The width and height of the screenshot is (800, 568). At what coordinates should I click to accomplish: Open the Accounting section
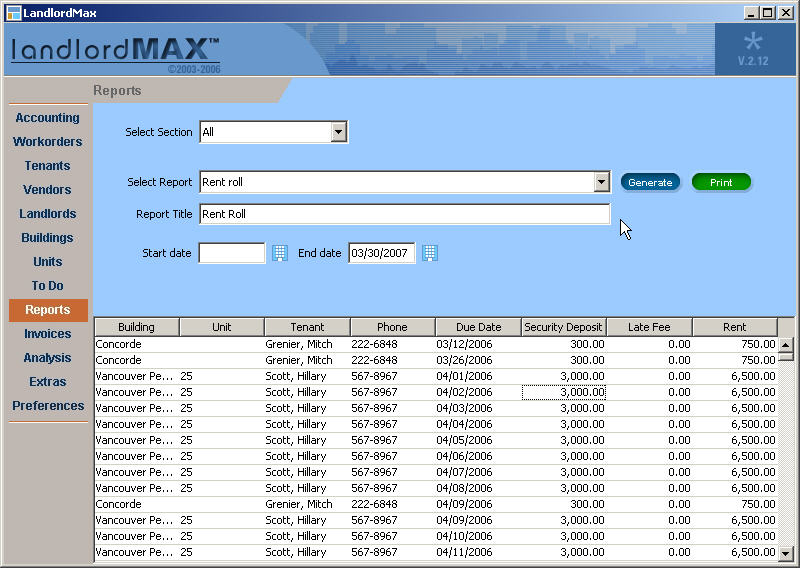point(47,118)
